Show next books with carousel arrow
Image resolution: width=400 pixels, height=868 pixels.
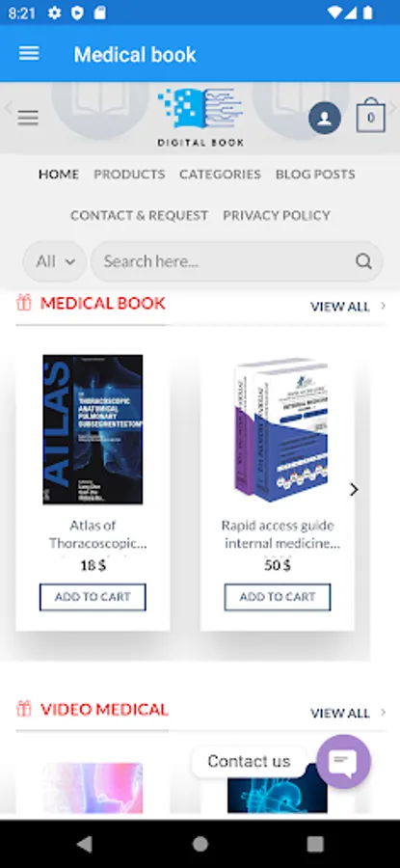coord(354,489)
